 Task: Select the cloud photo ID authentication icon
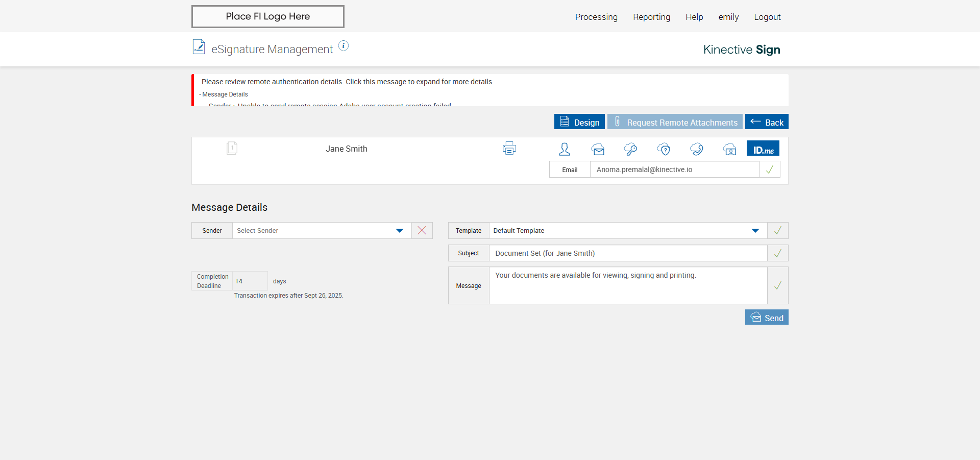tap(729, 149)
